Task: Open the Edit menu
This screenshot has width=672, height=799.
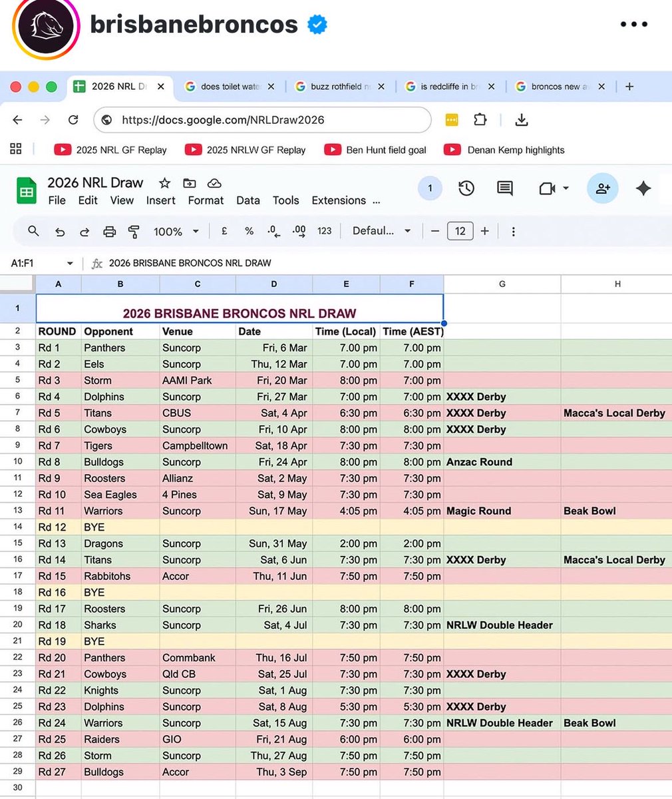Action: [88, 200]
